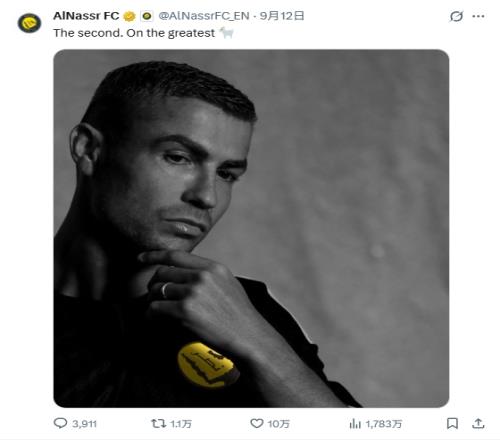Click the 3,911 reply count
Viewport: 500px width, 440px height.
tap(84, 424)
